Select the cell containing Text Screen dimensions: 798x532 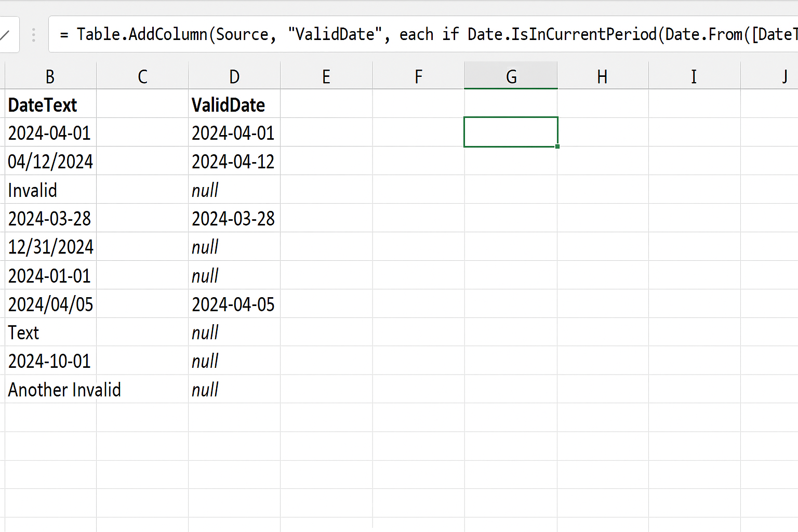tap(50, 332)
